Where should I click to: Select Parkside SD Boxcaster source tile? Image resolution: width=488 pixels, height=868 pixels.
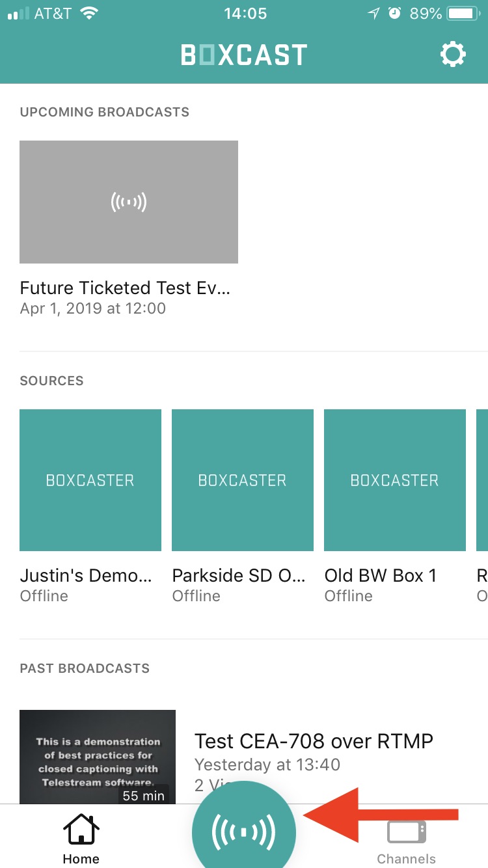[x=243, y=480]
